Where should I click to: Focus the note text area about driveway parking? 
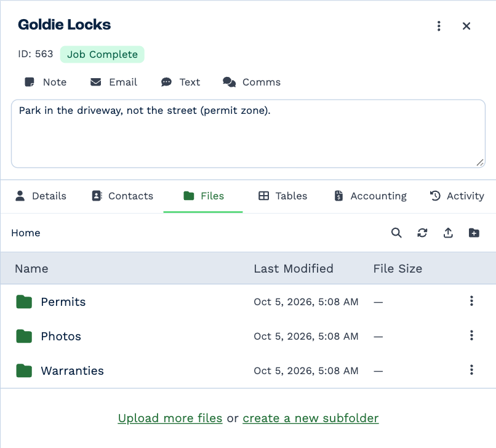249,134
